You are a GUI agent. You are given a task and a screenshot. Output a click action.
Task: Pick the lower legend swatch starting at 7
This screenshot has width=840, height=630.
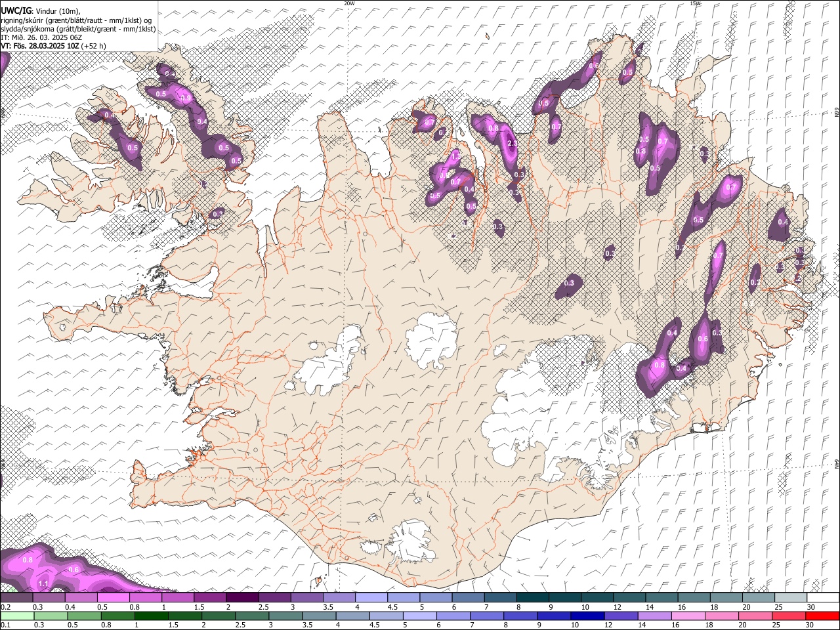(x=487, y=616)
